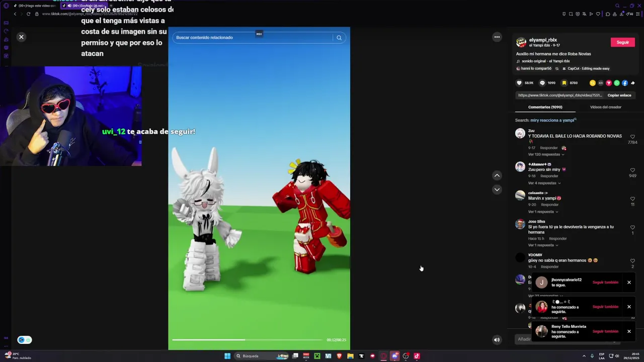Open search suggestion miry reacciona a yampi
This screenshot has width=644, height=362.
[553, 120]
